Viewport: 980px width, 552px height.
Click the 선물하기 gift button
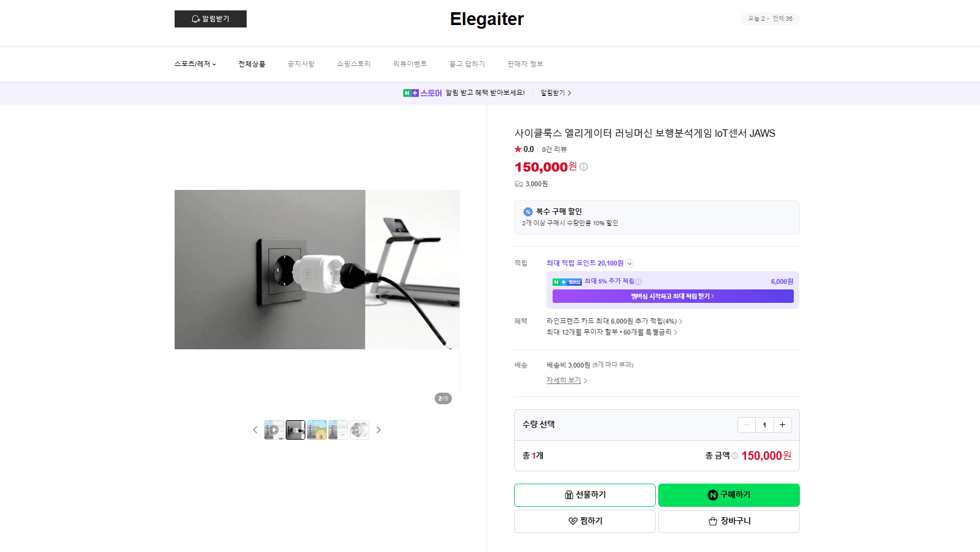point(585,495)
